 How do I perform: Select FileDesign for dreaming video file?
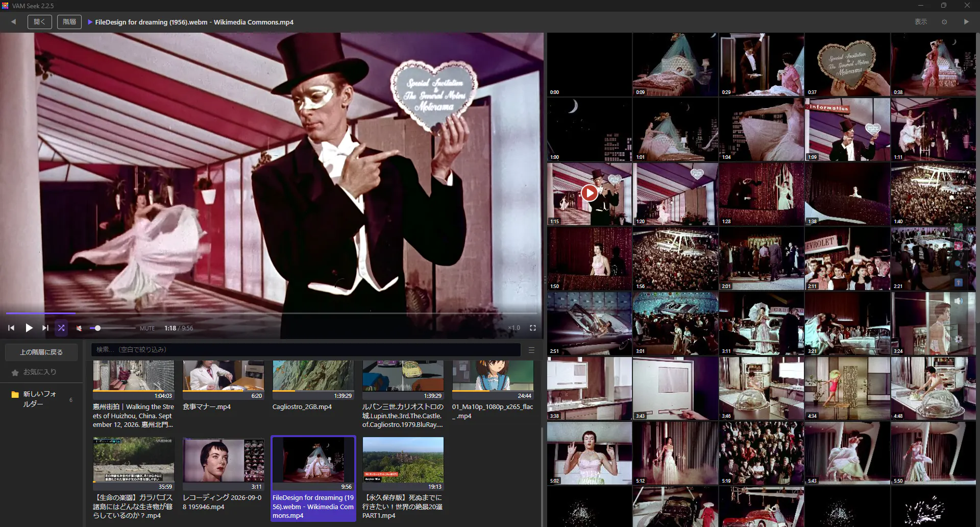(313, 478)
